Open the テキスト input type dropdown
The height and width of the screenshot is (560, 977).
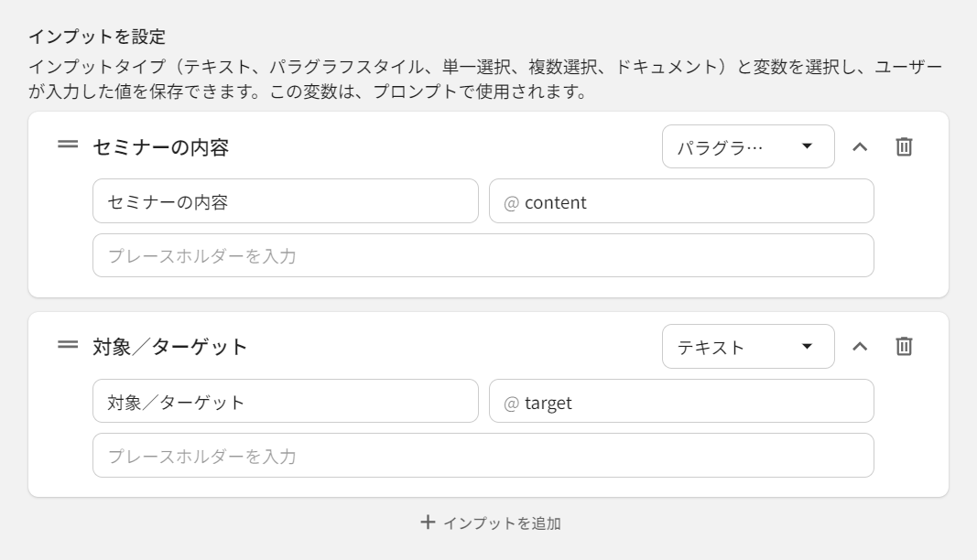click(748, 347)
